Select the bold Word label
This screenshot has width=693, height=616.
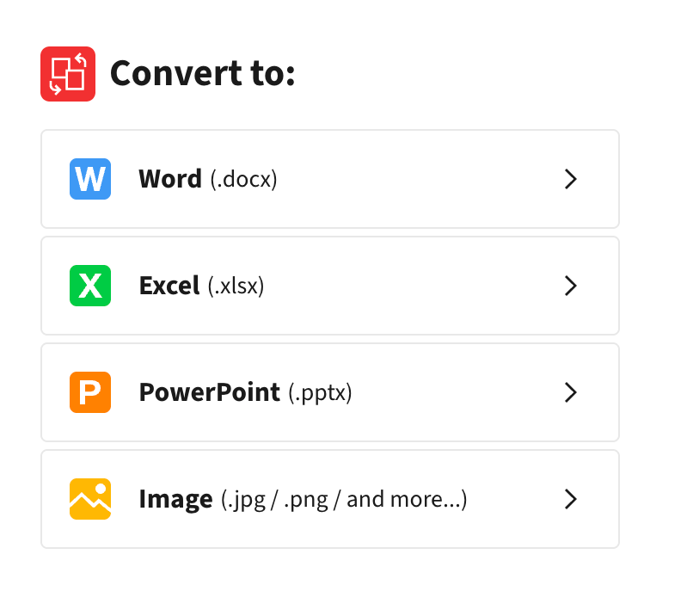(170, 179)
